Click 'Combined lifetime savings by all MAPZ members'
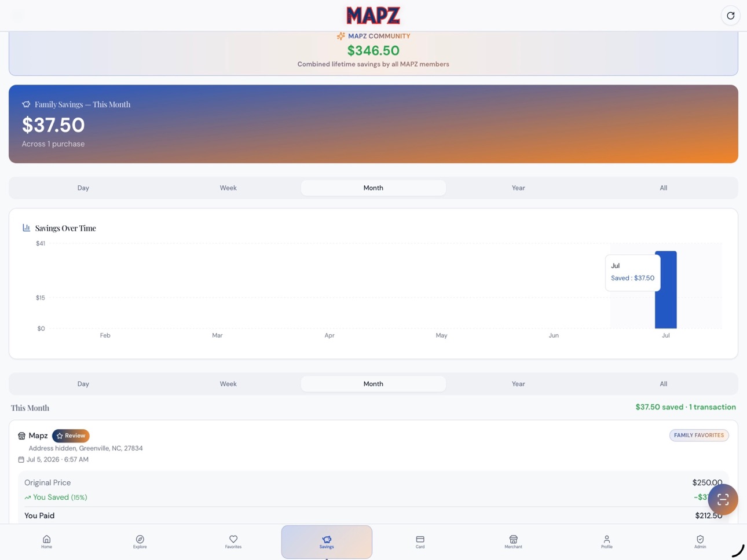This screenshot has width=747, height=560. [x=373, y=64]
